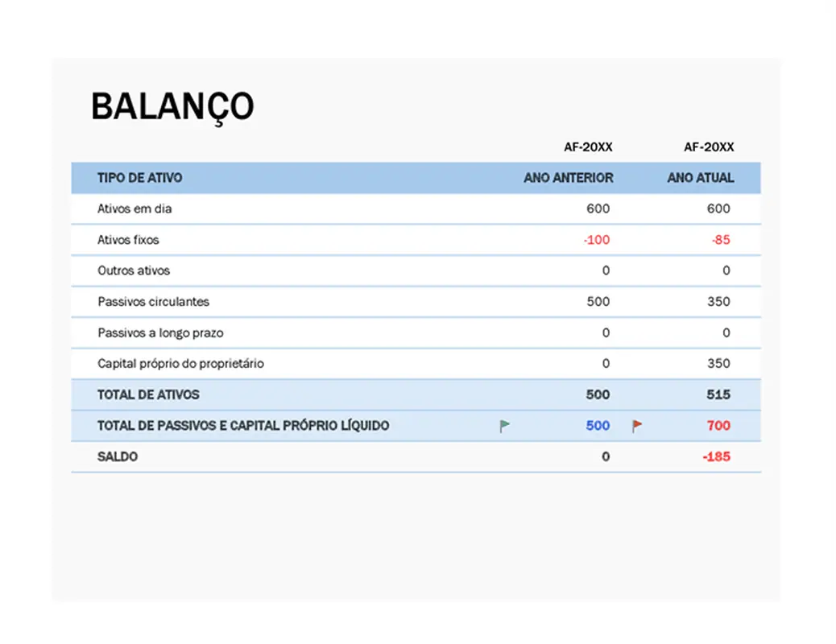The height and width of the screenshot is (644, 836).
Task: Click the red flag indicator icon
Action: 635,425
